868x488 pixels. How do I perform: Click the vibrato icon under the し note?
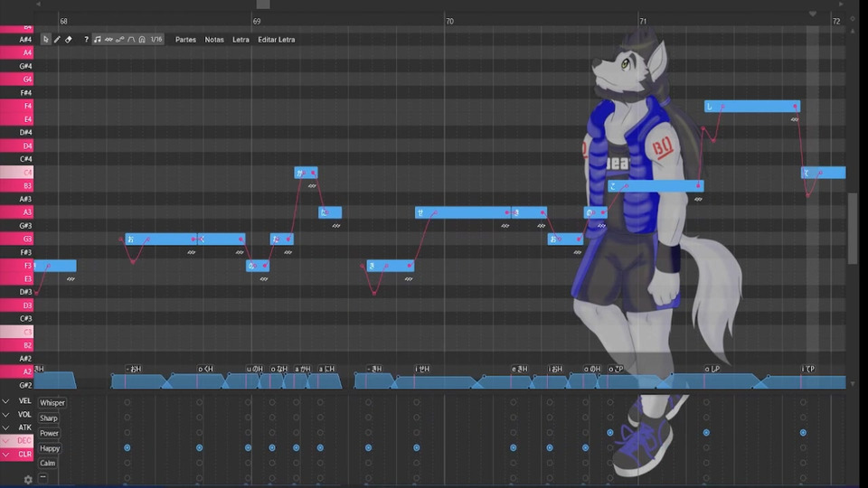tap(795, 119)
